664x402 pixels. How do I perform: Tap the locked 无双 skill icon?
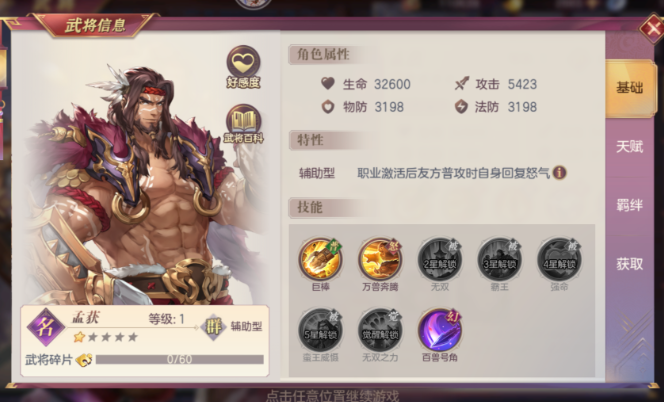point(440,259)
